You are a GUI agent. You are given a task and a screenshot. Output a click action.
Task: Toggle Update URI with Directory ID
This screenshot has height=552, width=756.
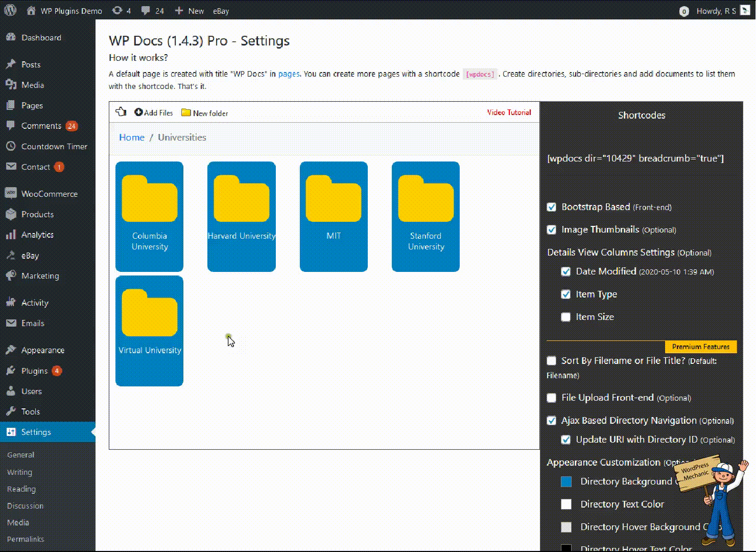point(566,440)
